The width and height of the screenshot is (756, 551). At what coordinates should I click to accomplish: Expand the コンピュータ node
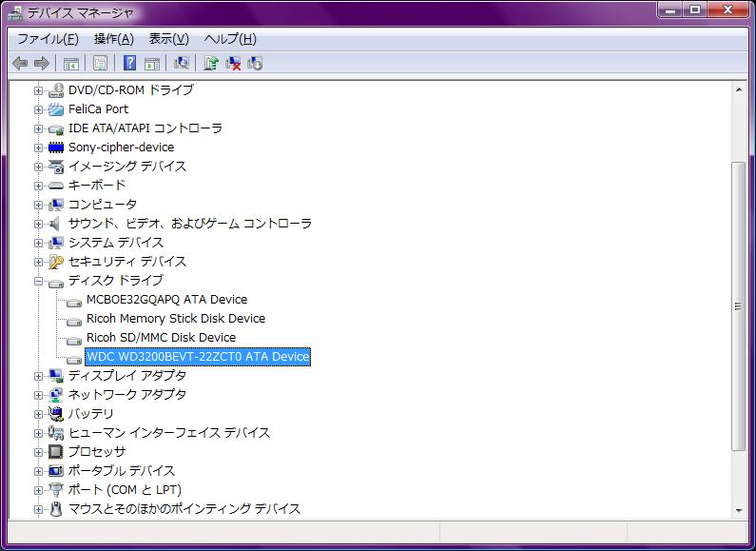[38, 205]
